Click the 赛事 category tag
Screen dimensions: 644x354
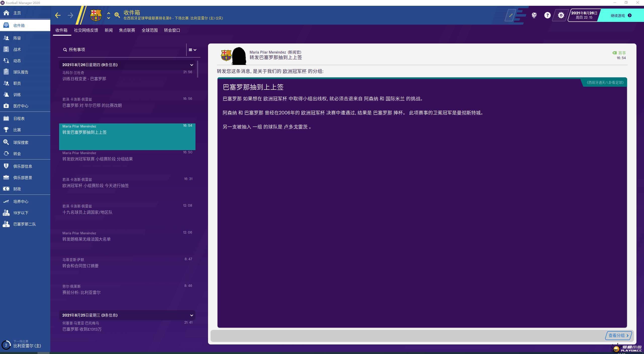[619, 53]
